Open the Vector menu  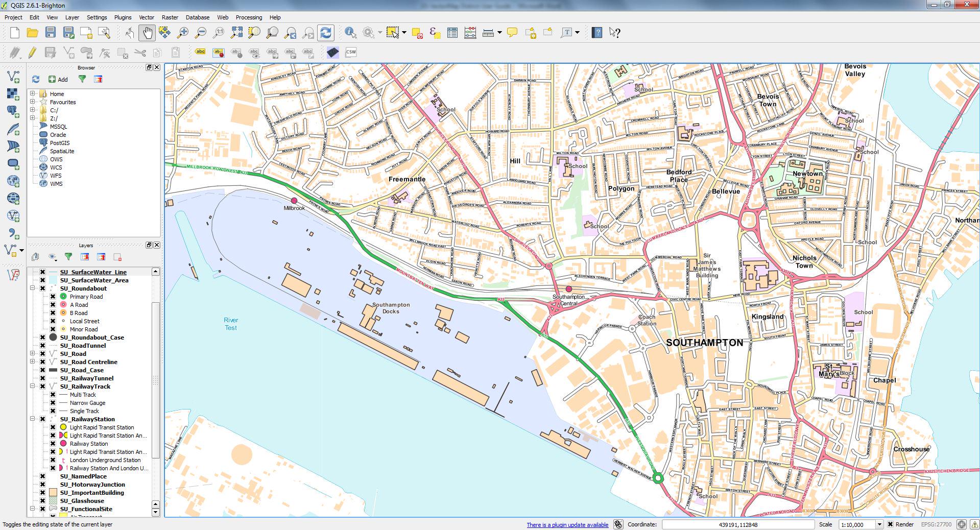(147, 17)
